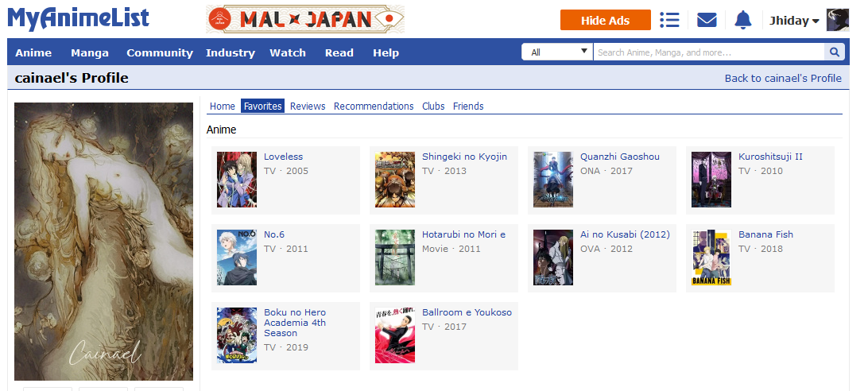Click cainael's profile picture
This screenshot has width=868, height=391.
(103, 241)
